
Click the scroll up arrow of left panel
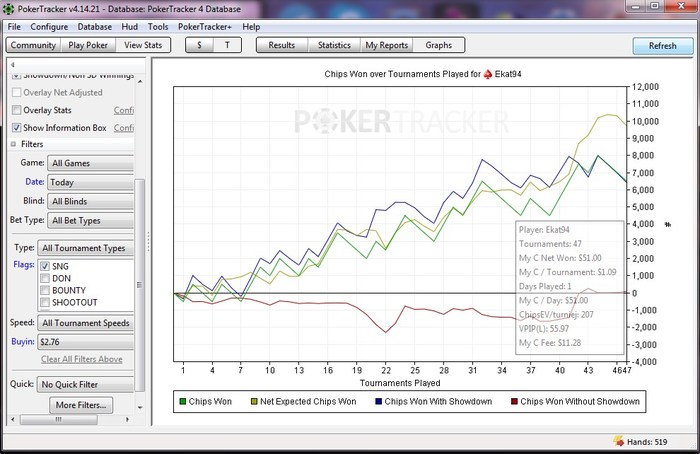pyautogui.click(x=140, y=82)
